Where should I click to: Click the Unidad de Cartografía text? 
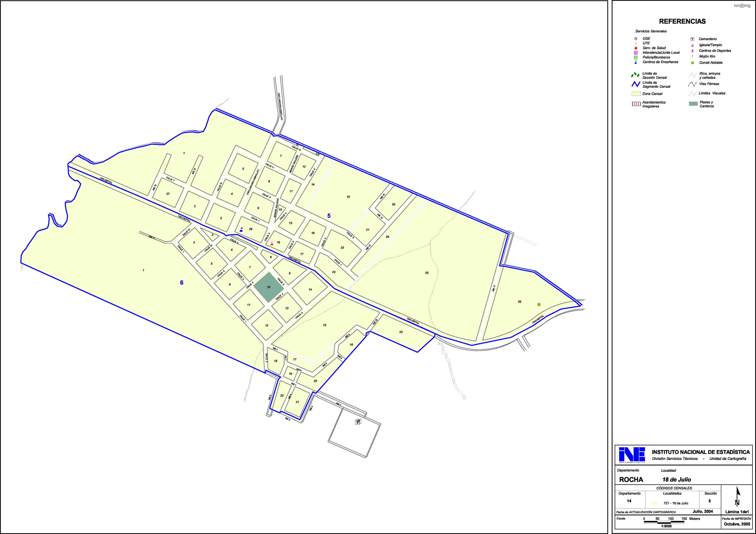point(728,459)
